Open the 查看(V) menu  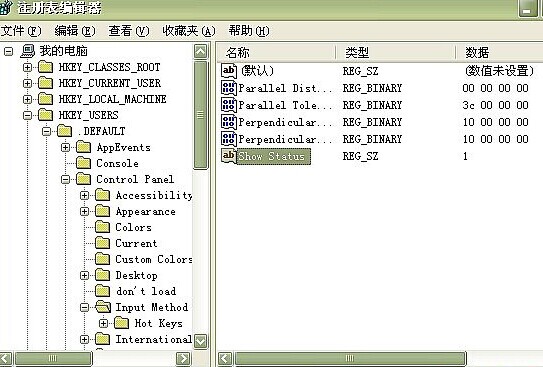pyautogui.click(x=129, y=31)
